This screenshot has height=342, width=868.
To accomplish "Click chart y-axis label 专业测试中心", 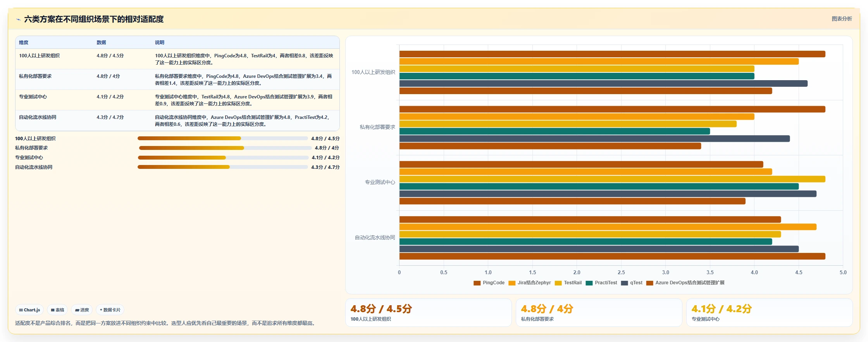I will click(x=380, y=182).
